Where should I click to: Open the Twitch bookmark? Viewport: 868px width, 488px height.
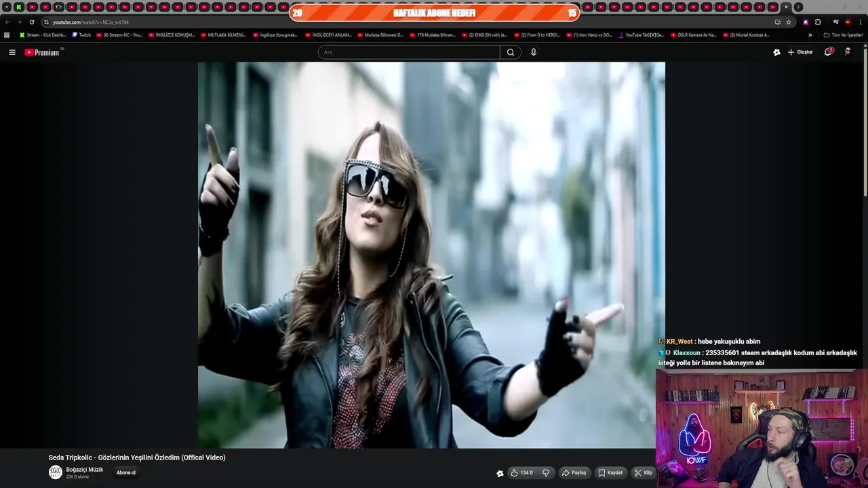81,35
